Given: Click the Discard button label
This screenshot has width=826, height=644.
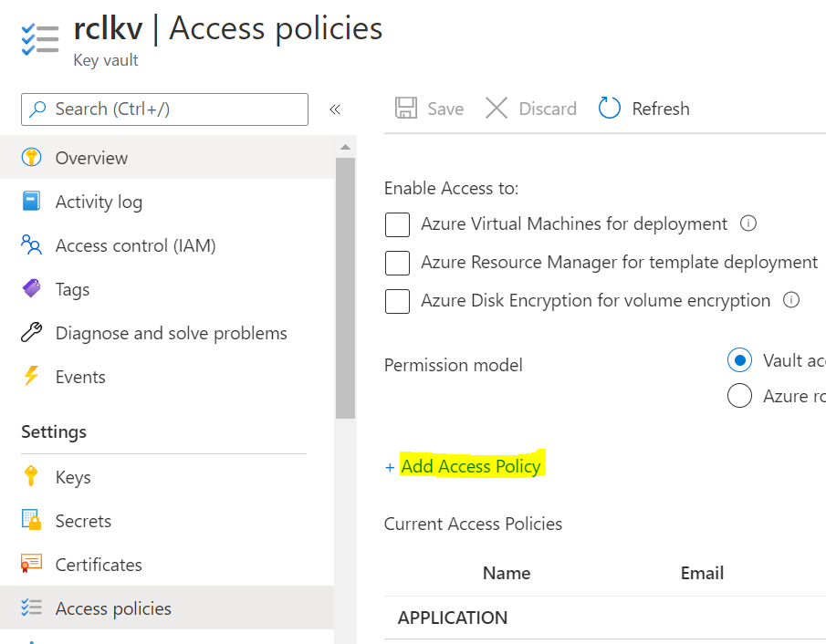Looking at the screenshot, I should coord(548,109).
